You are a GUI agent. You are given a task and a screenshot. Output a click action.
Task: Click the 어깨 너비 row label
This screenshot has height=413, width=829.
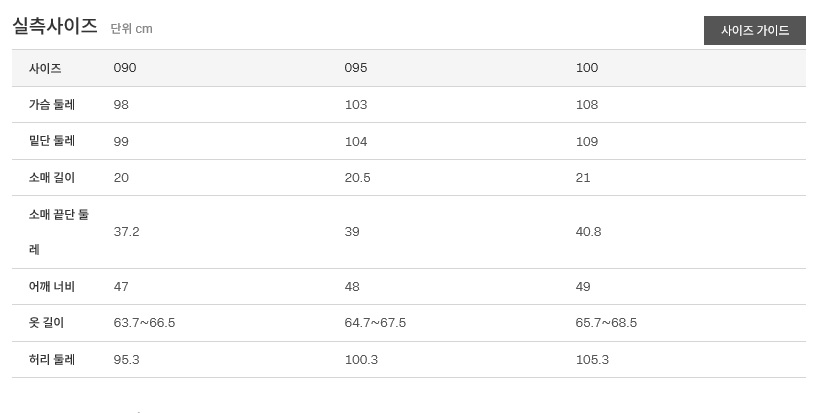(x=52, y=287)
